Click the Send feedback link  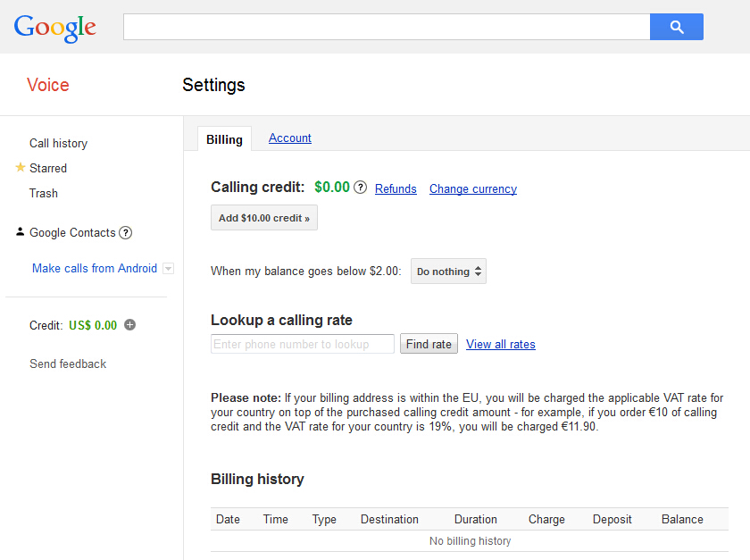point(68,364)
